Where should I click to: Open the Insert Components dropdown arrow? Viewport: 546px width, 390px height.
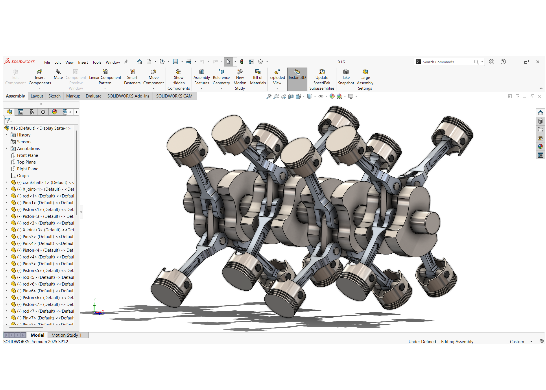point(39,88)
